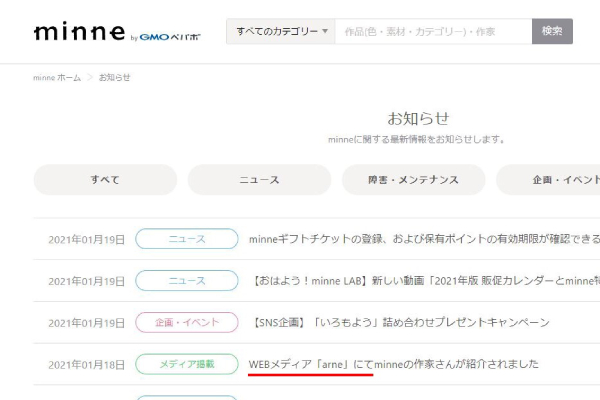
Task: Click the 2021年01月19日 date on ギフトチケット row
Action: coord(86,240)
